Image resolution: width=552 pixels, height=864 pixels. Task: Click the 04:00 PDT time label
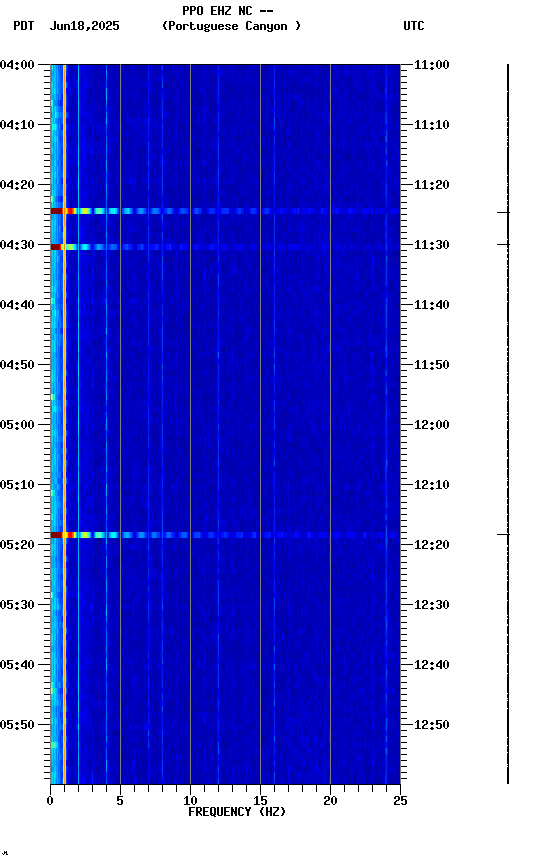[x=17, y=65]
